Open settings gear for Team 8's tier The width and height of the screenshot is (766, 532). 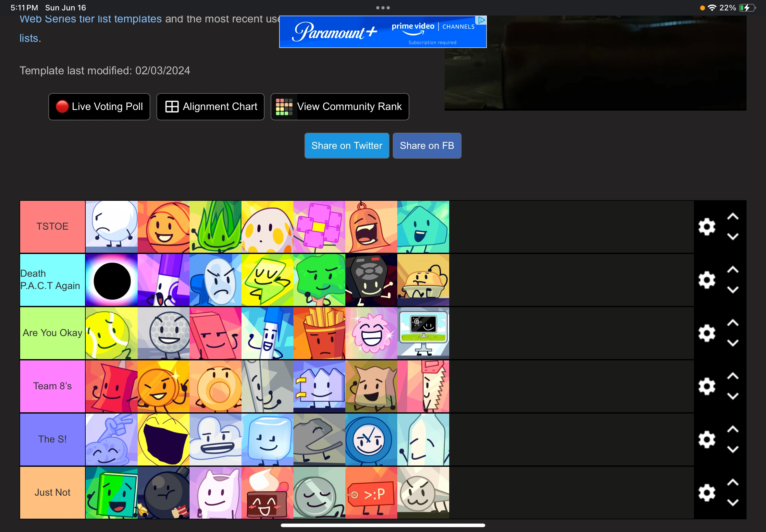pos(707,387)
